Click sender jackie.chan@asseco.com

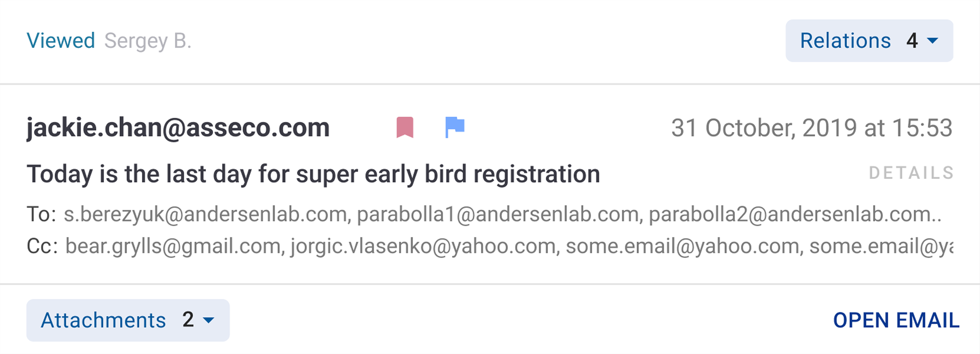(x=178, y=127)
